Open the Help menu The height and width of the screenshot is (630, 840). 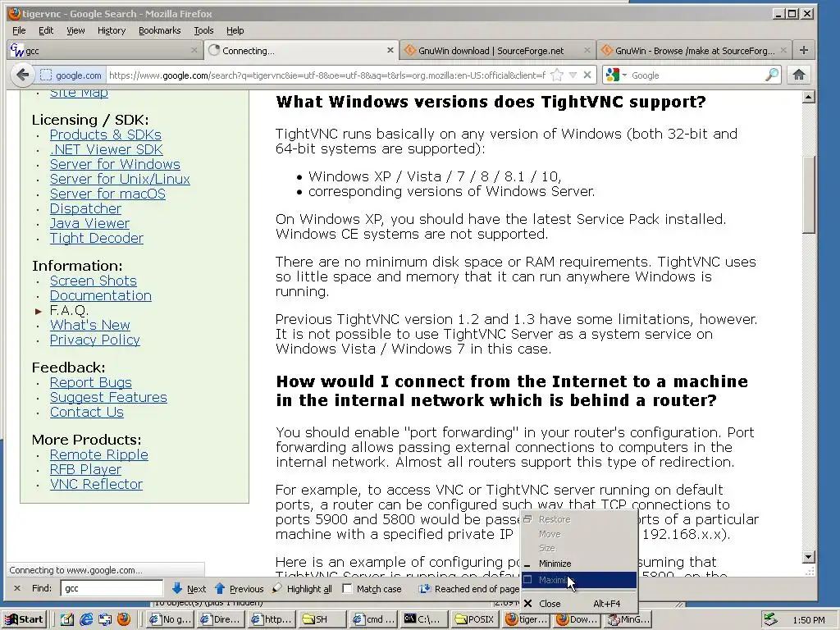point(235,30)
